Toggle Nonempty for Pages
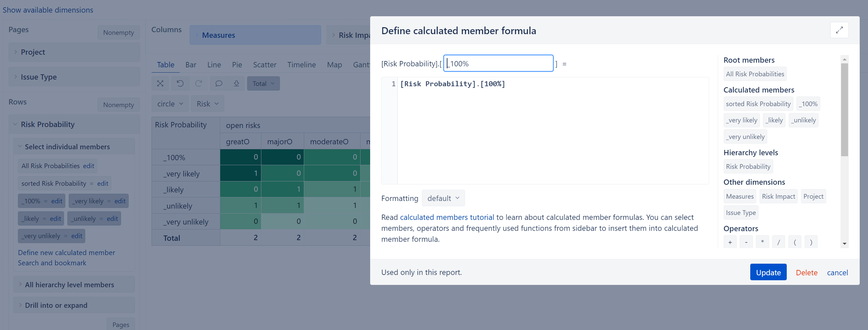Screen dimensions: 868x330 click(x=119, y=33)
